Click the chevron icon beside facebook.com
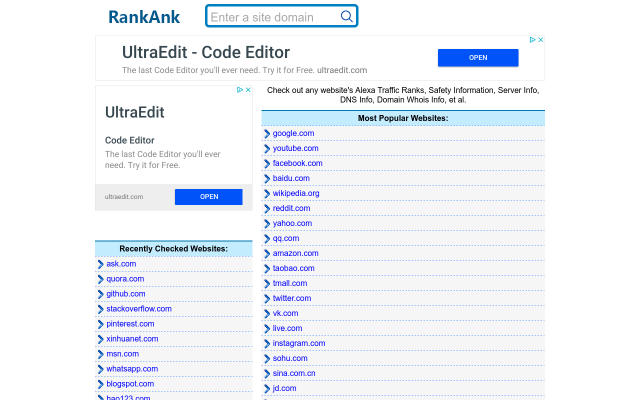 (x=267, y=164)
